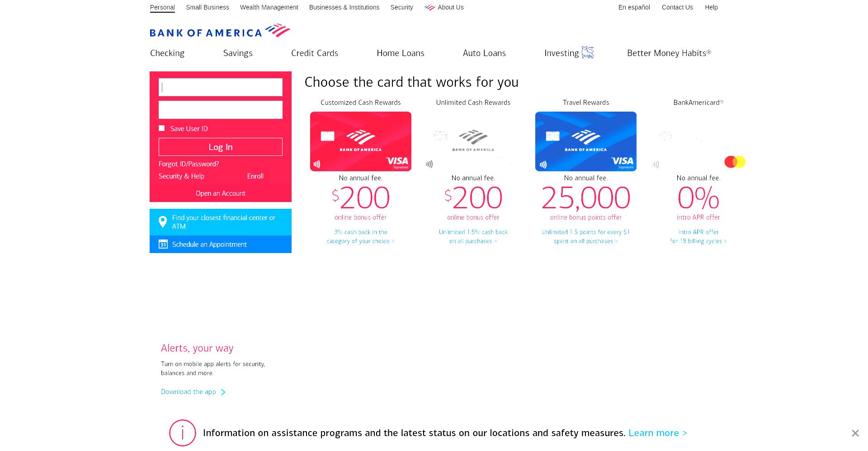
Task: Click the Log In button
Action: pyautogui.click(x=221, y=147)
